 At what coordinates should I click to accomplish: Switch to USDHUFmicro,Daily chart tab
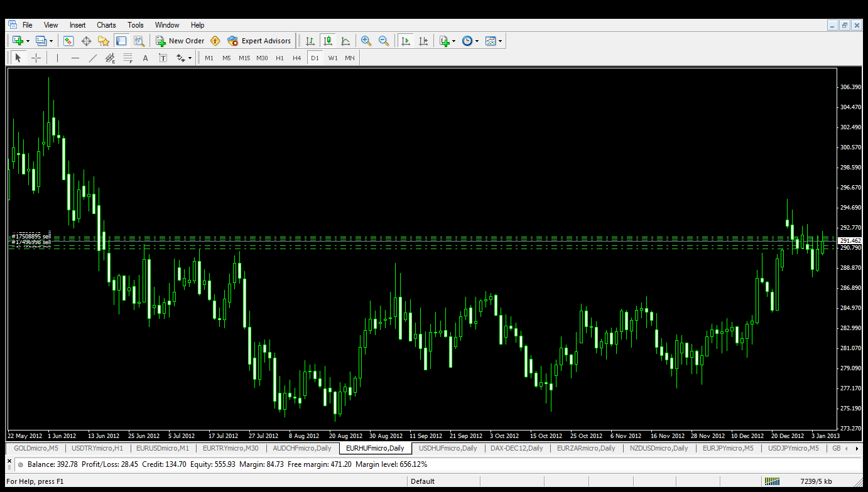click(448, 448)
